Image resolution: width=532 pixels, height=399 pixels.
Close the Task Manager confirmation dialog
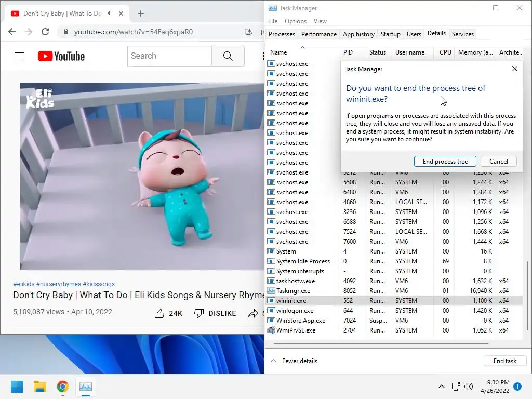pos(515,69)
